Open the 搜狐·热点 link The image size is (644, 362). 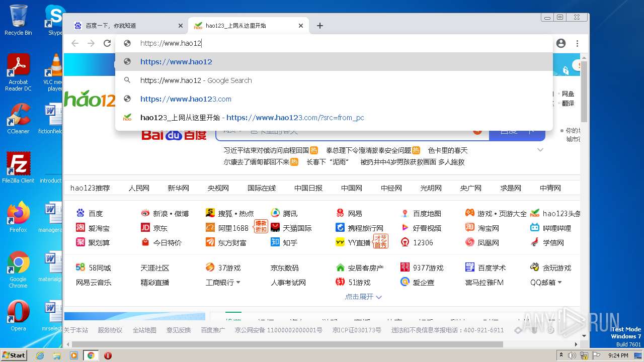tap(230, 214)
